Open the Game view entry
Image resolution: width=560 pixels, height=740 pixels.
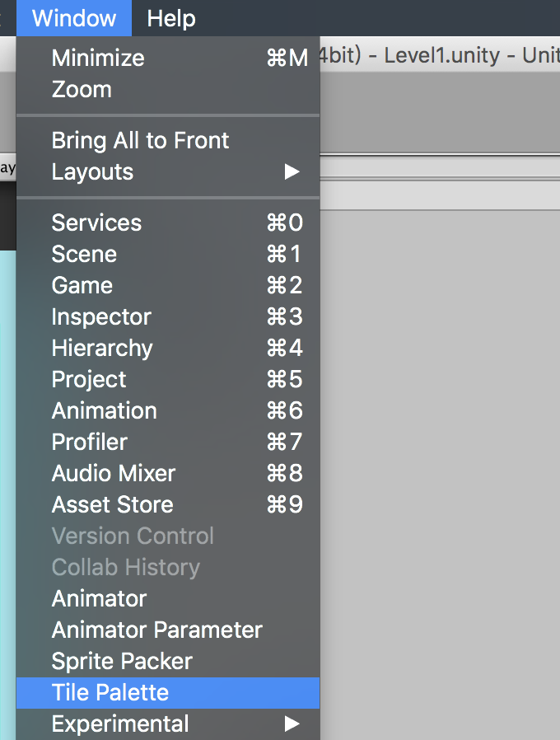click(x=82, y=285)
